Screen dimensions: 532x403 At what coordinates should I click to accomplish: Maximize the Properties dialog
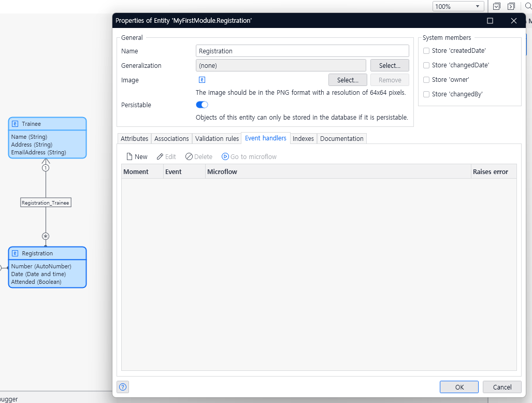pos(490,21)
